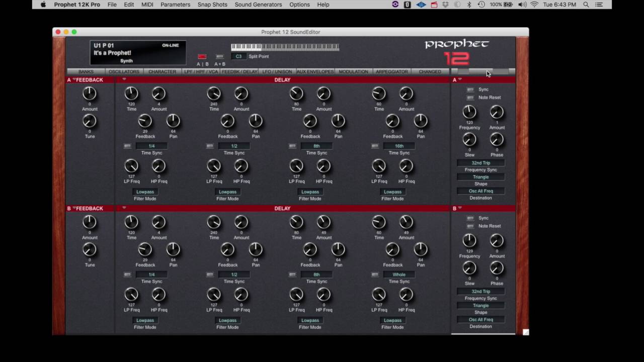Enable Time Sync on layer A 1/2 delay
Screen dimensions: 644x362
210,146
